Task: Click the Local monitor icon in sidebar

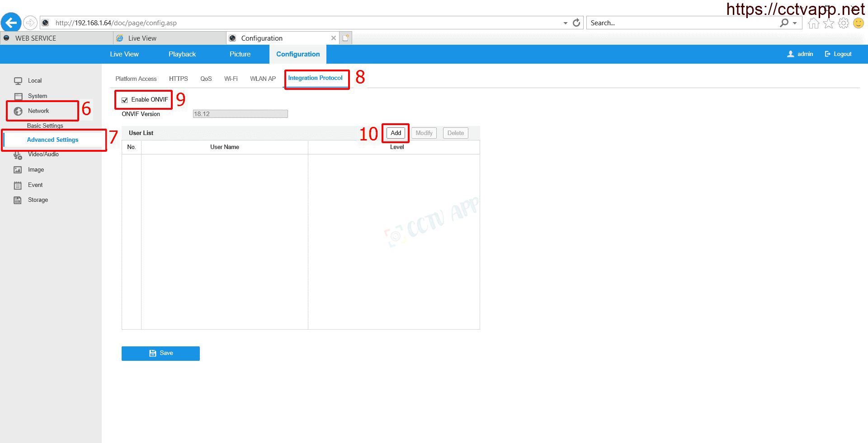Action: pos(18,81)
